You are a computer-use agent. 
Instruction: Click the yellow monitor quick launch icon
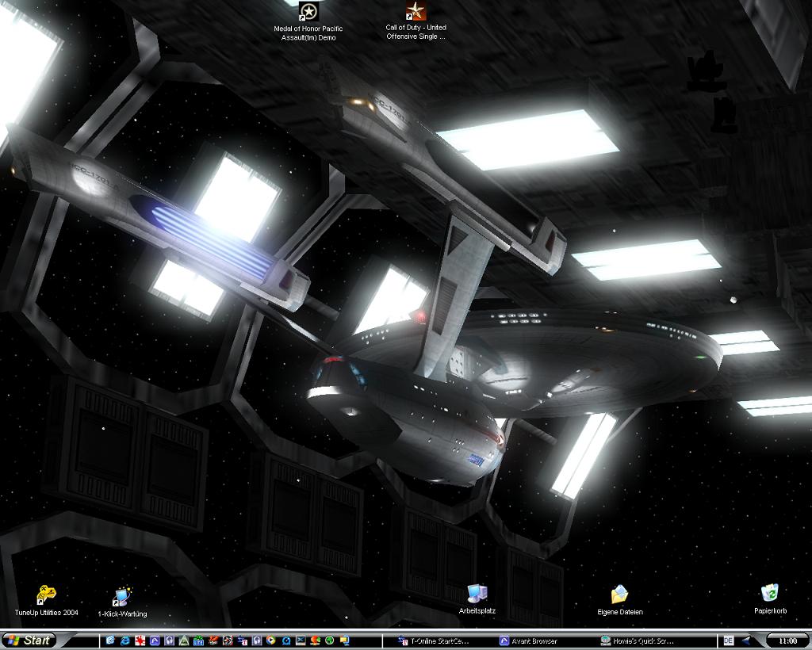(344, 640)
